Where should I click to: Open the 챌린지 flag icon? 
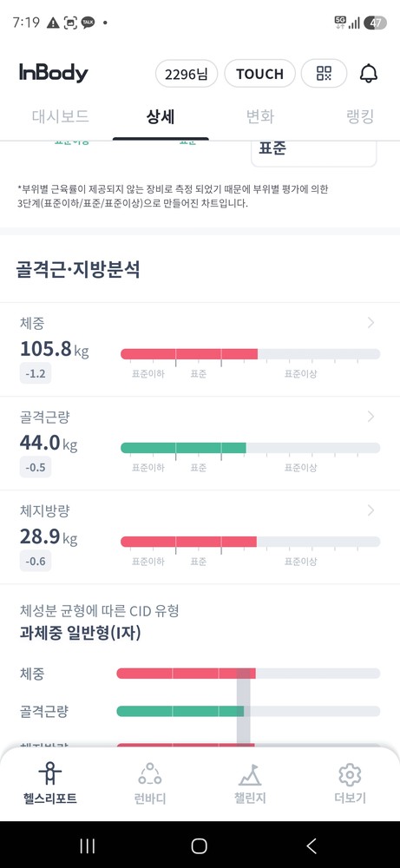(250, 774)
